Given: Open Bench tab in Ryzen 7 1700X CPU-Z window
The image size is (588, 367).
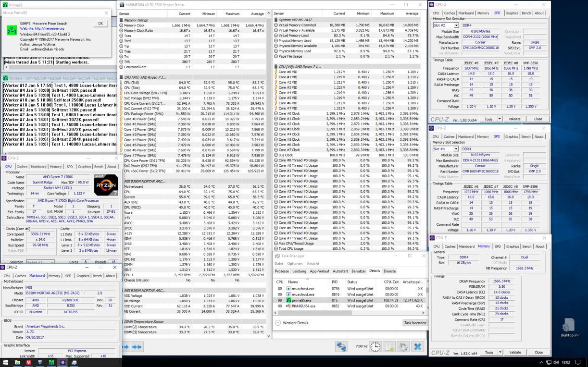Looking at the screenshot, I should [x=99, y=167].
